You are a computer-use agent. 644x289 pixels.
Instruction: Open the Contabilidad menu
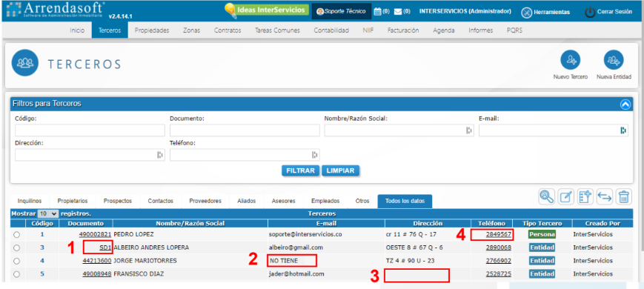click(x=331, y=30)
